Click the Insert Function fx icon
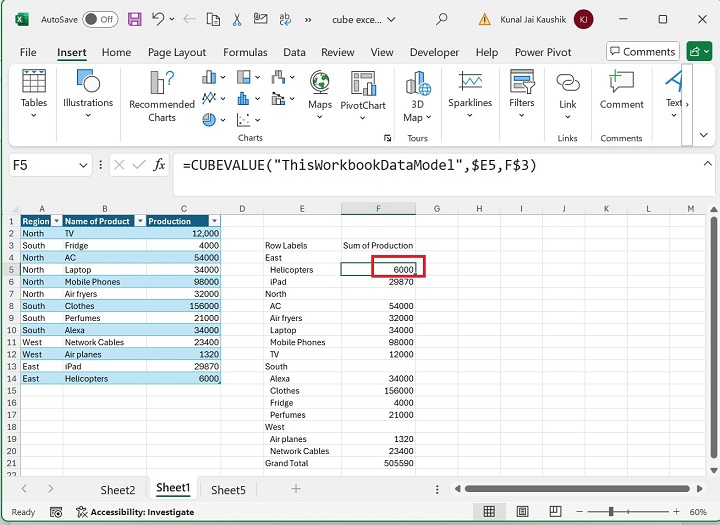Viewport: 720px width, 525px height. [x=159, y=165]
